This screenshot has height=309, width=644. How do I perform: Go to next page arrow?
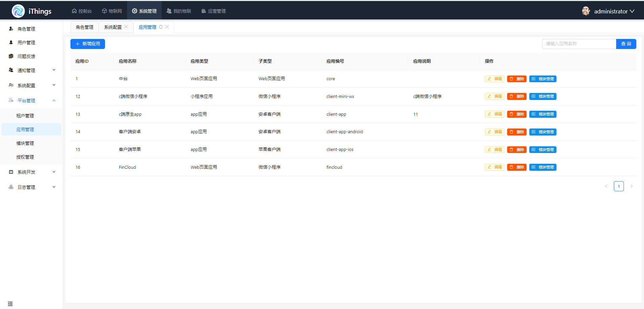pyautogui.click(x=631, y=186)
